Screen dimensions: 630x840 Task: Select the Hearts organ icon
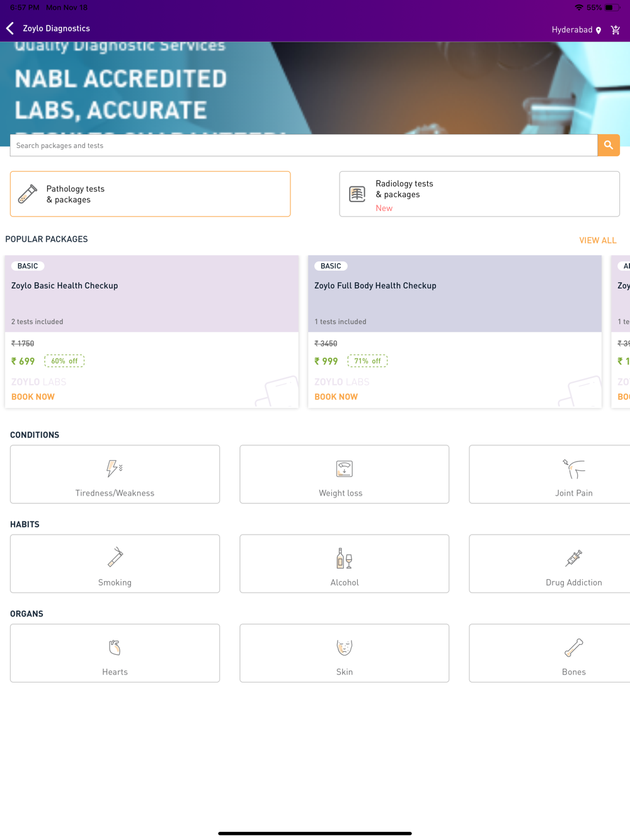click(115, 647)
